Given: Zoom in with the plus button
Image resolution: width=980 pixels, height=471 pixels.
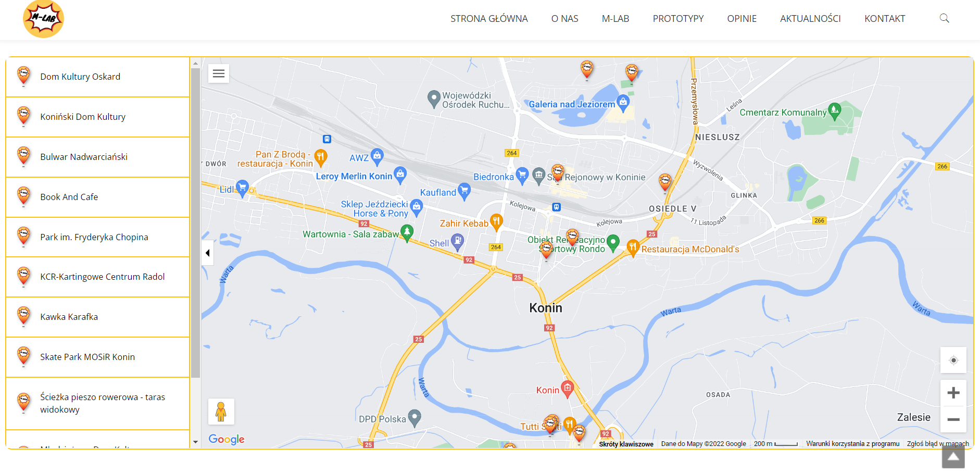Looking at the screenshot, I should pos(953,393).
